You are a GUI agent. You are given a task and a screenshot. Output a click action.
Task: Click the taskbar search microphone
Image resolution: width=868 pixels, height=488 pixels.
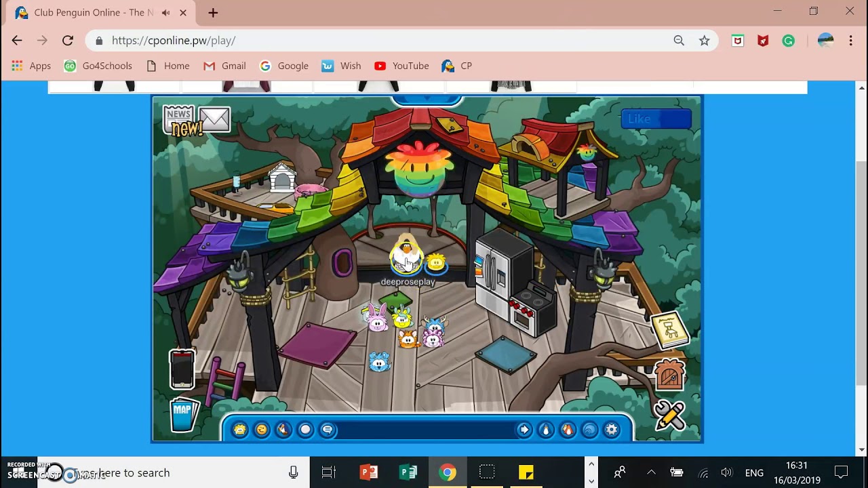(x=293, y=472)
